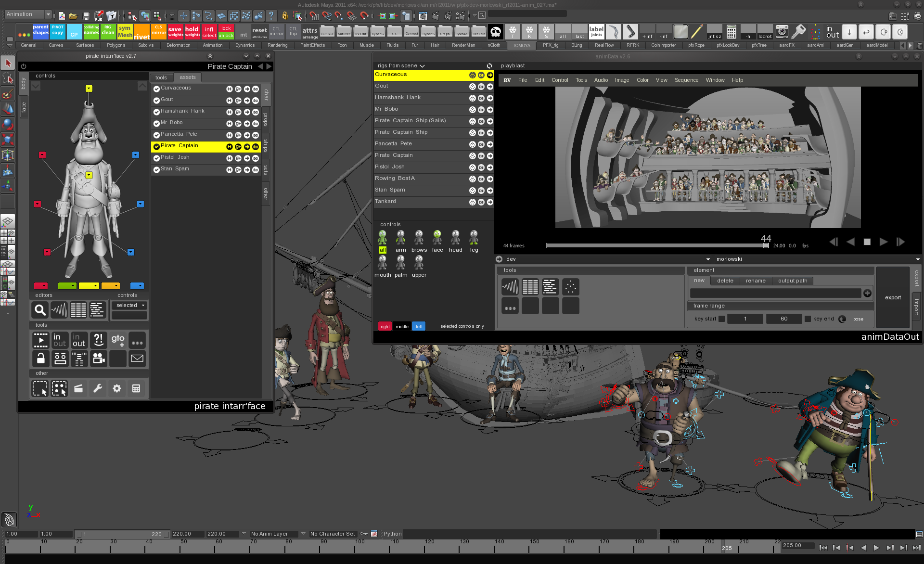Play forward in RV player
This screenshot has width=924, height=564.
(884, 242)
